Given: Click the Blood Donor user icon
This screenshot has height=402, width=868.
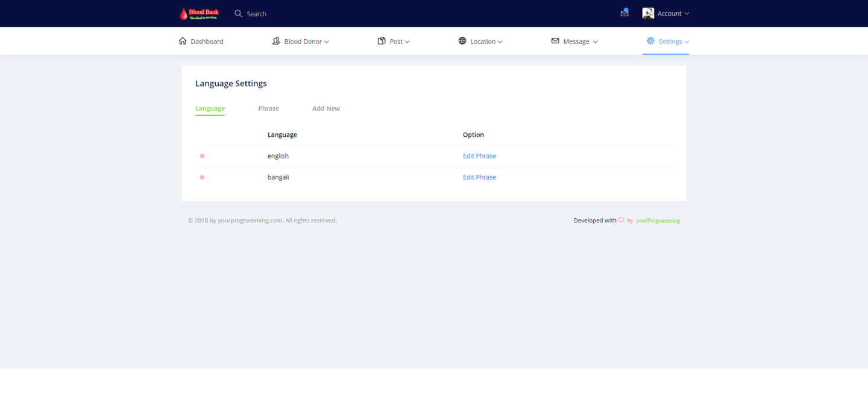Looking at the screenshot, I should click(276, 41).
